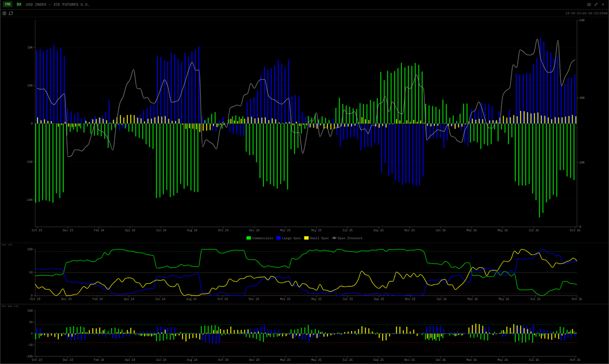This screenshot has height=364, width=609.
Task: Toggle the Small Spec legend series
Action: click(316, 238)
